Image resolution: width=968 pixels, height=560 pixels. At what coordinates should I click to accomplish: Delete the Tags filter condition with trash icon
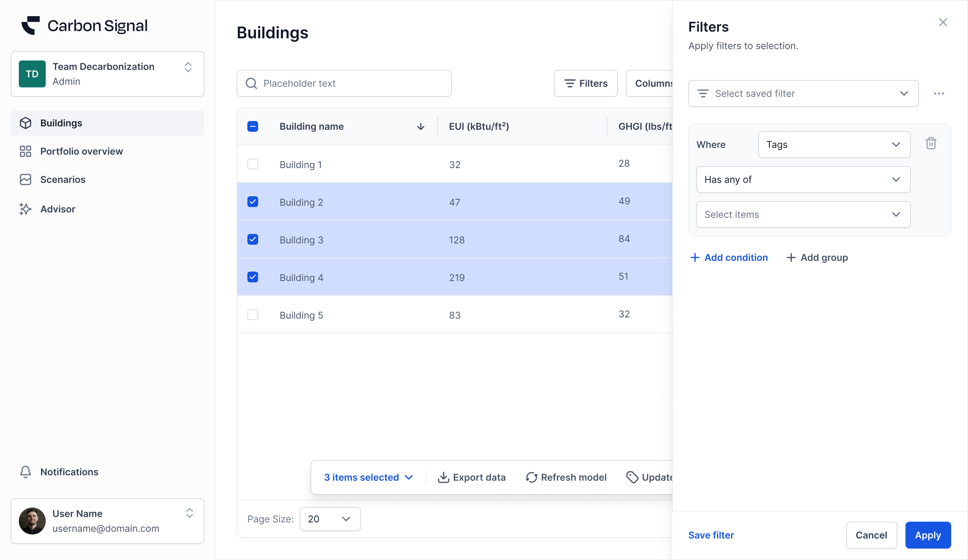pos(930,144)
